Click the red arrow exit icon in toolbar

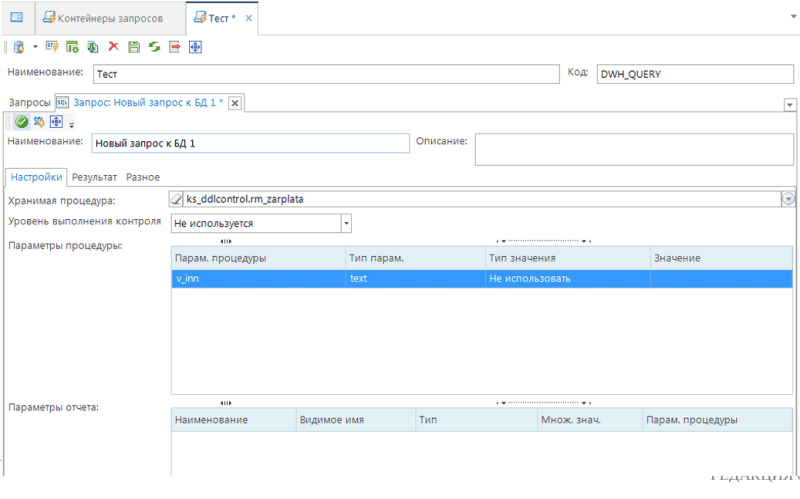pos(175,46)
